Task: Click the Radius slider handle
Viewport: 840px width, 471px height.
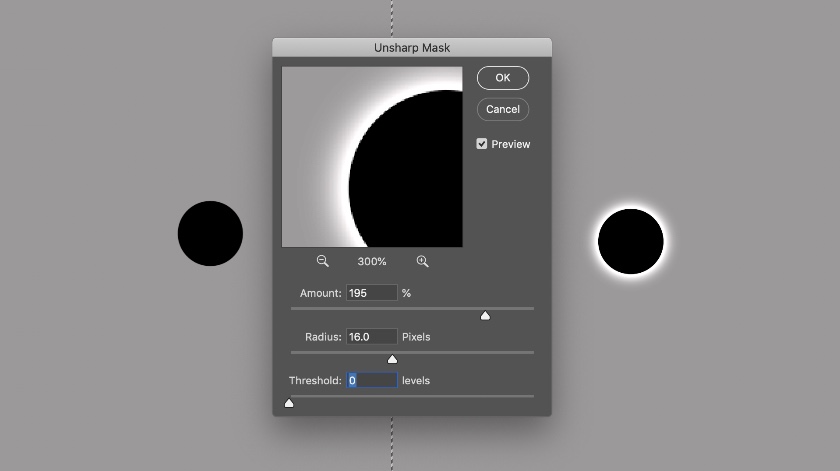Action: coord(392,360)
